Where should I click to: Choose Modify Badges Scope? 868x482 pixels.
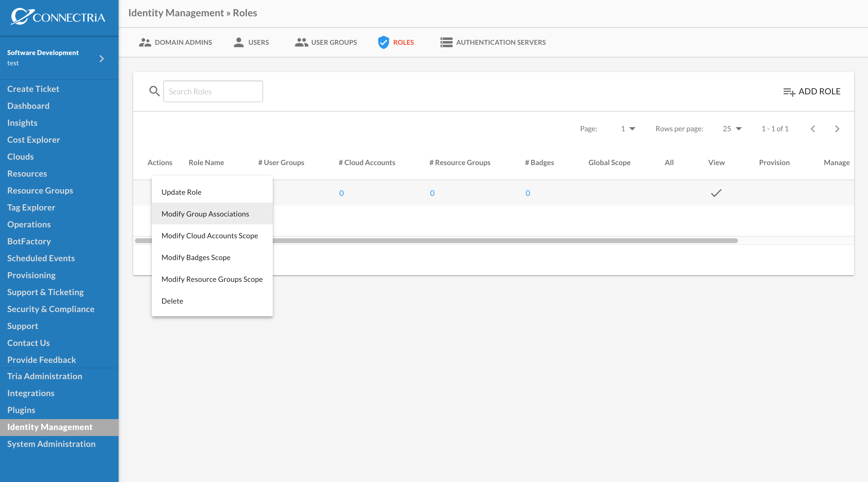(212, 257)
